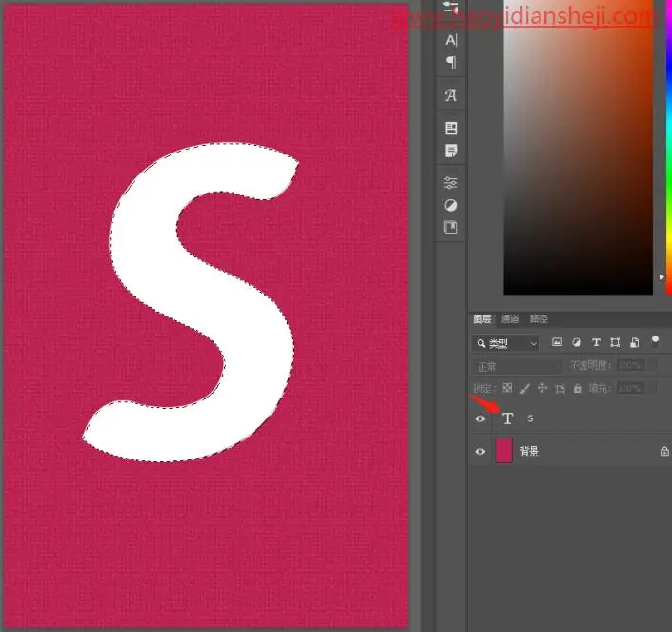Open the 正常 blend mode dropdown
Image resolution: width=672 pixels, height=632 pixels.
tap(517, 367)
